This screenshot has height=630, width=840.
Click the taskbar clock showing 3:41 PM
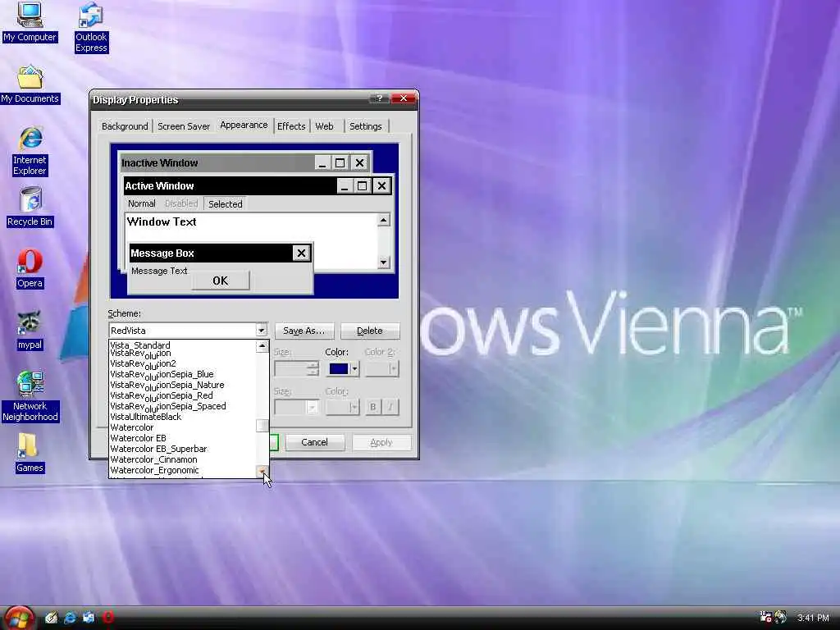(x=813, y=619)
